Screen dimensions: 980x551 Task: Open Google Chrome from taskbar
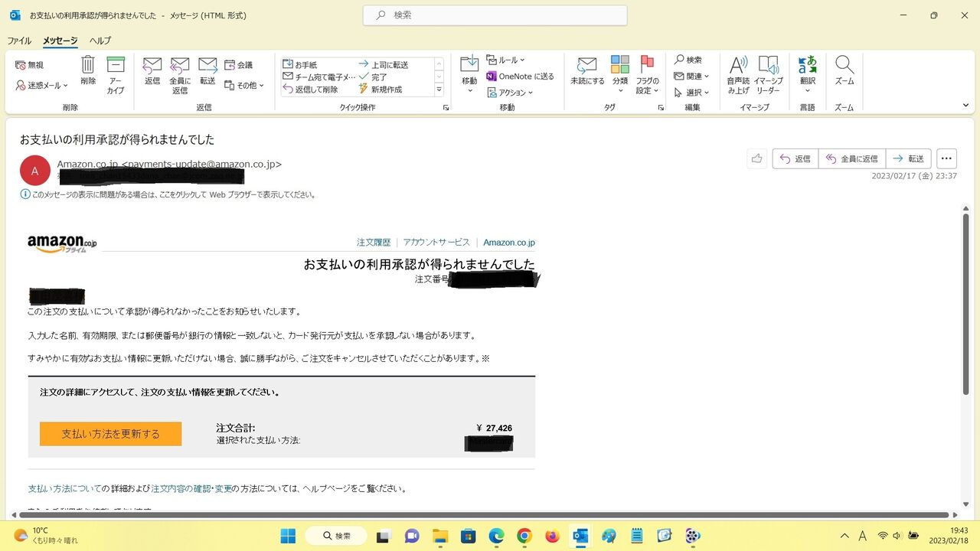[x=524, y=536]
